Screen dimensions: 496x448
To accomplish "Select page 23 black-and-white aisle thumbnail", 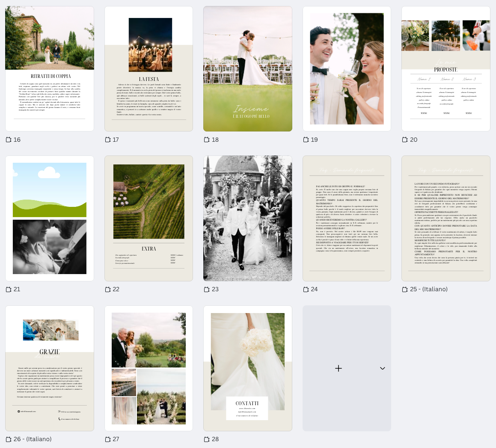I will click(x=248, y=218).
